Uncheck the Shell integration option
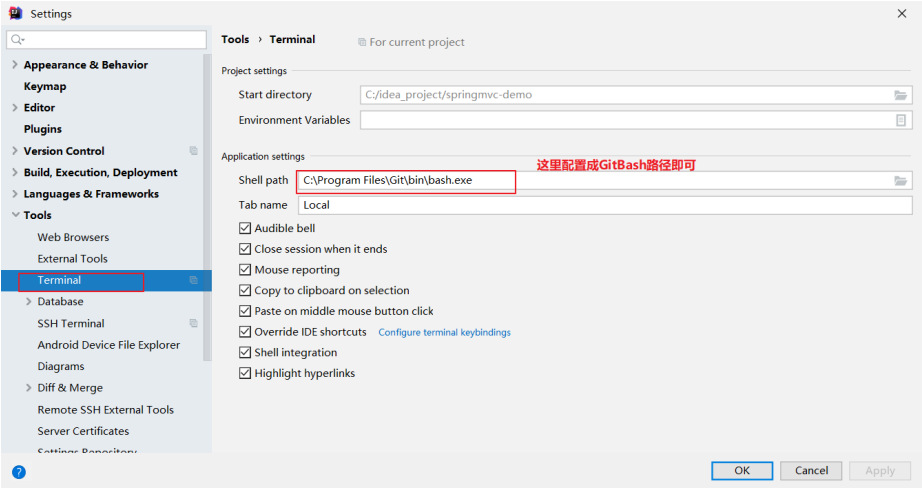The width and height of the screenshot is (922, 491). pos(245,353)
